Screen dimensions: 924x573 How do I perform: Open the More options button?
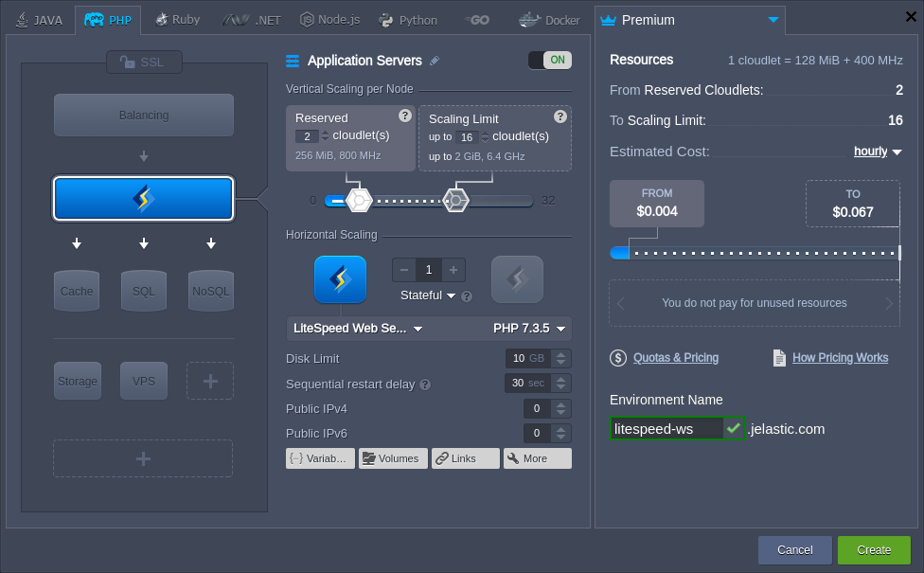coord(538,458)
